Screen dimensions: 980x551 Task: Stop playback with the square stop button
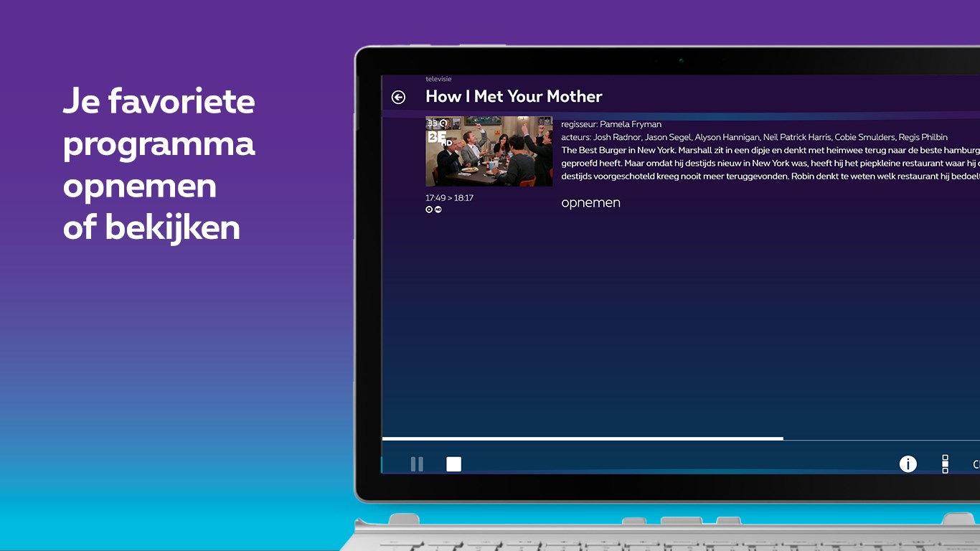point(453,464)
